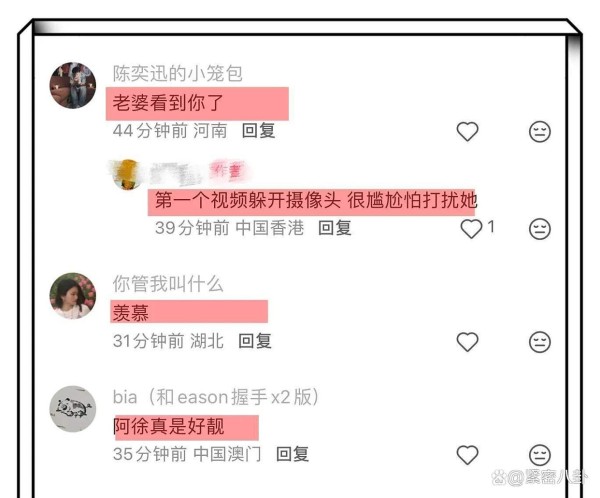Open username 陈奕迅的小笼包
This screenshot has height=498, width=600.
[178, 73]
